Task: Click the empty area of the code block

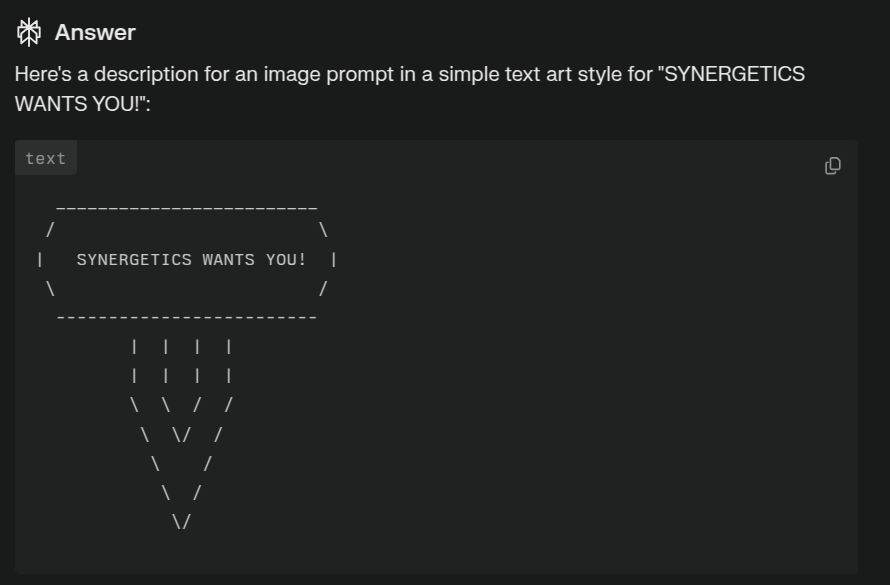Action: [x=568, y=369]
